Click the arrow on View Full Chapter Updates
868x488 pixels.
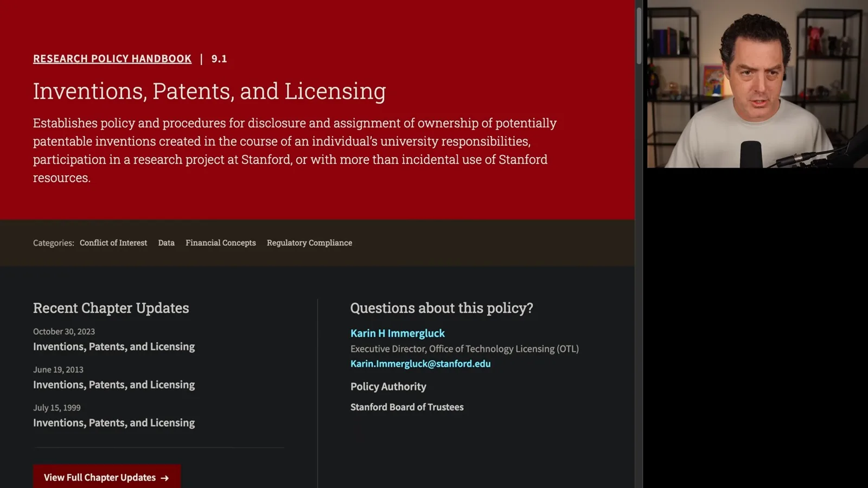click(x=165, y=478)
